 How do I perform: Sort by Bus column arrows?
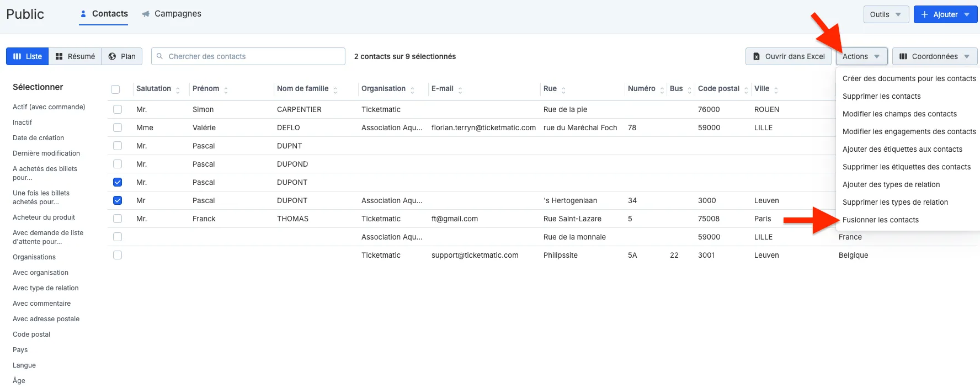coord(689,89)
